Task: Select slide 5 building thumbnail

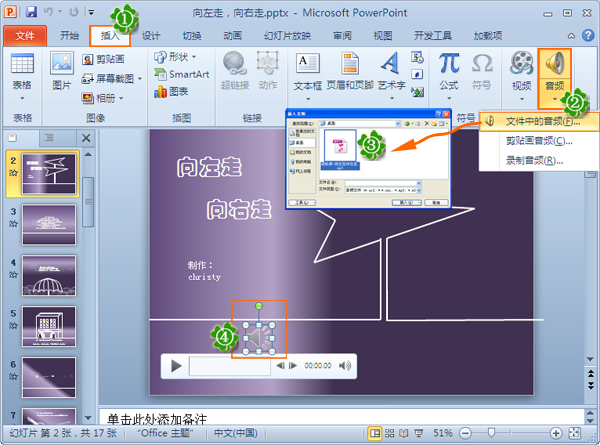Action: click(x=49, y=326)
